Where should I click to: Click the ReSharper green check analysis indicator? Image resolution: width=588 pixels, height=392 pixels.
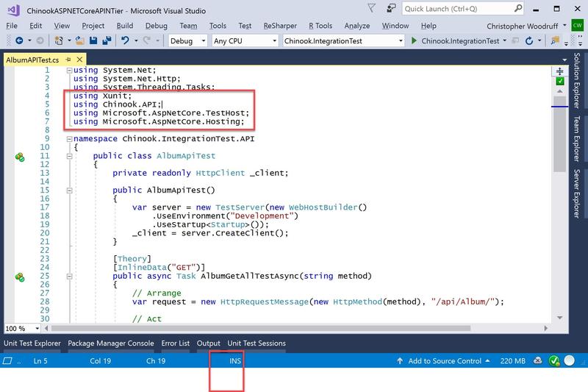(x=560, y=82)
